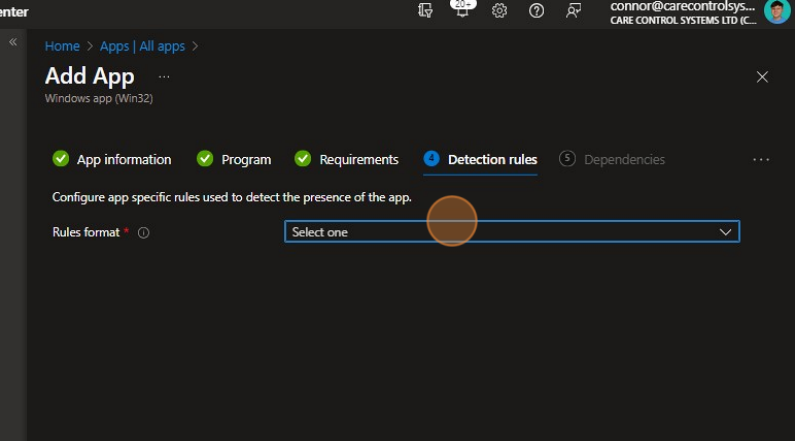Open the Help question mark icon
The image size is (795, 441).
[x=536, y=11]
